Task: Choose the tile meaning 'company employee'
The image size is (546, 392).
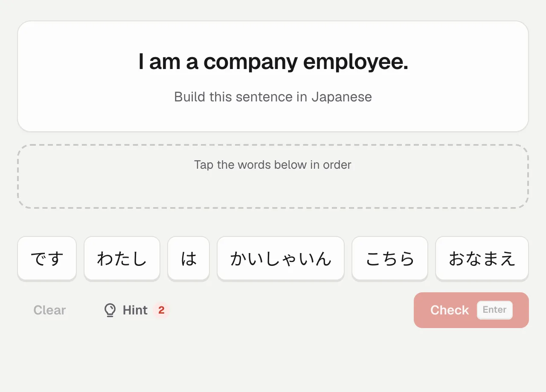Action: pyautogui.click(x=281, y=258)
